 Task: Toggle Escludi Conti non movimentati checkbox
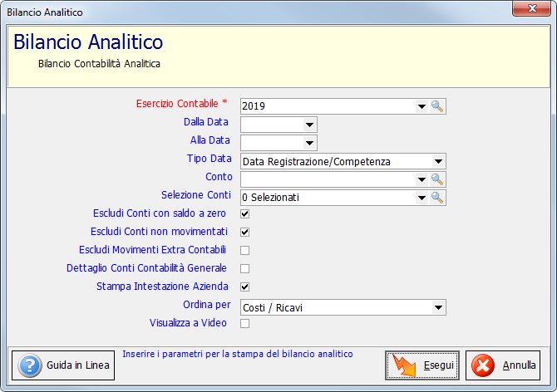pos(244,232)
